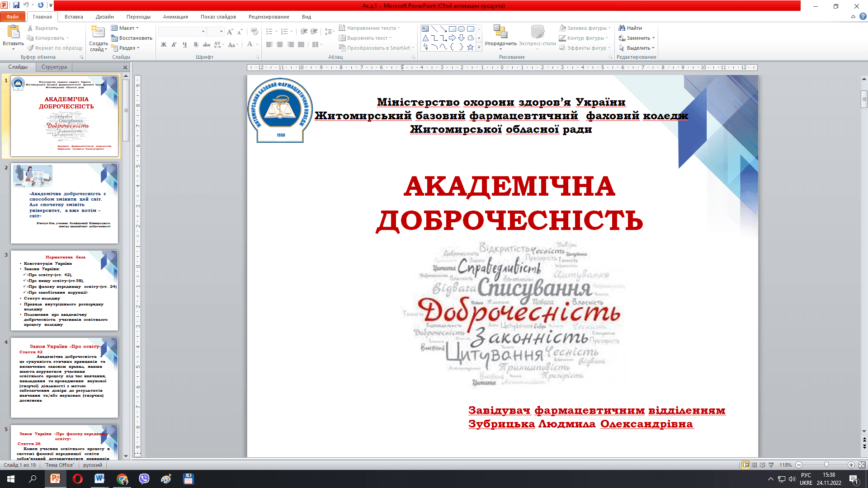This screenshot has height=488, width=868.
Task: Increase the list indent level
Action: pyautogui.click(x=314, y=32)
